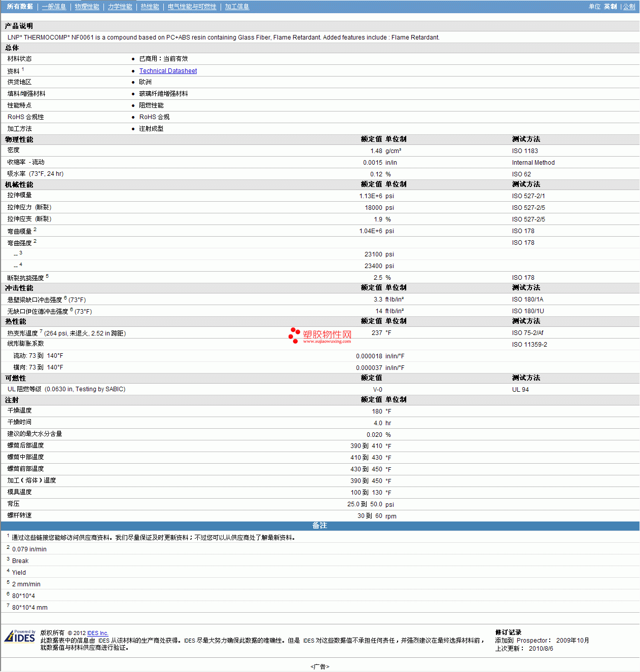Click the 注射成型 processing method

pos(152,129)
